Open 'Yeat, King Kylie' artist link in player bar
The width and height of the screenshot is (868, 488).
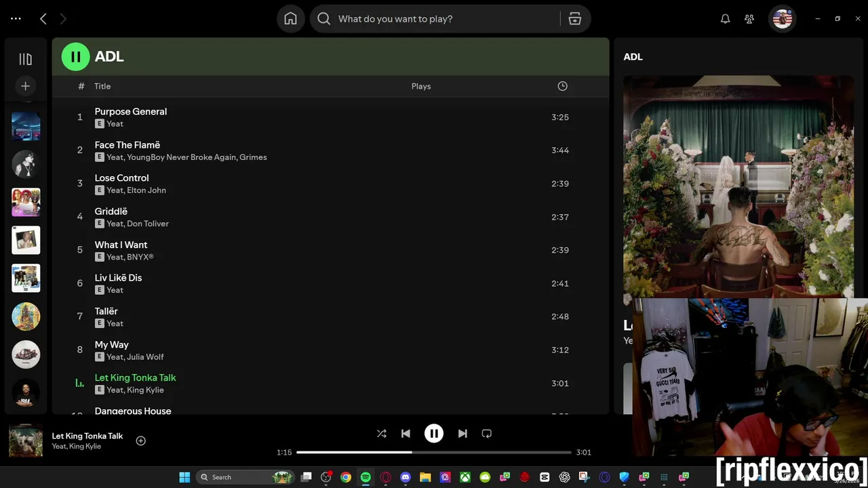pos(77,447)
